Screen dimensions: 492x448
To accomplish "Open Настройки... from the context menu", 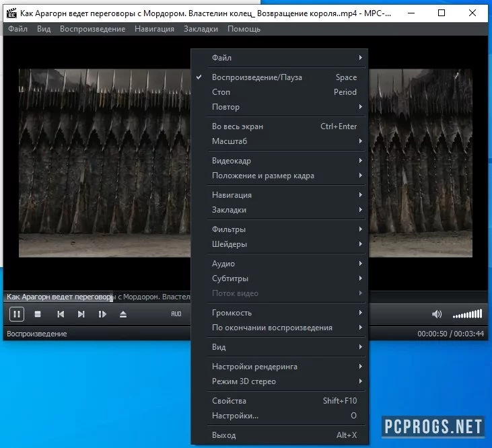I will click(279, 416).
